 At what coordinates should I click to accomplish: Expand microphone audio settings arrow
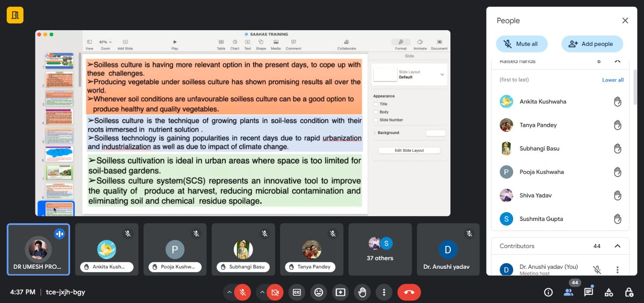click(229, 292)
